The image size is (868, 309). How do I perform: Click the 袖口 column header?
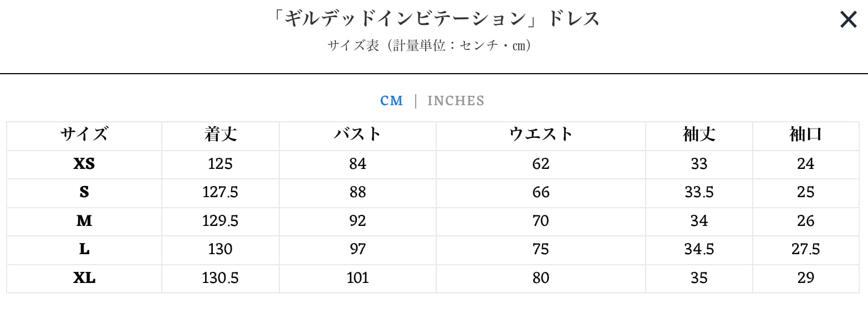pos(805,135)
